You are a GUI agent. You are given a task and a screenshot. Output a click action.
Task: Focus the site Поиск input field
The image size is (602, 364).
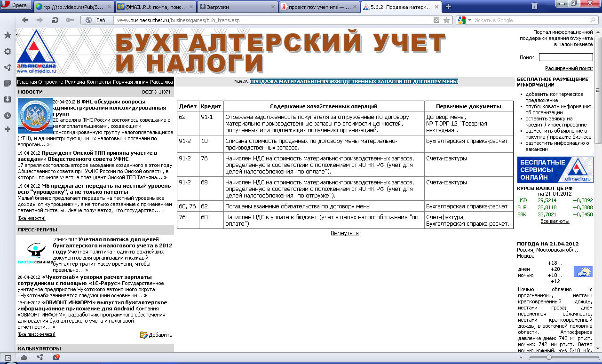coord(566,57)
